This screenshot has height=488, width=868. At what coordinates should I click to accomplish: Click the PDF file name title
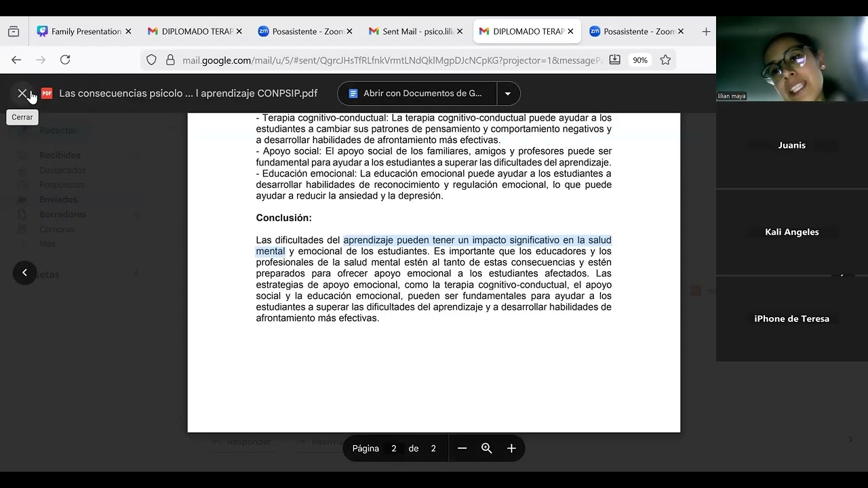[x=189, y=94]
